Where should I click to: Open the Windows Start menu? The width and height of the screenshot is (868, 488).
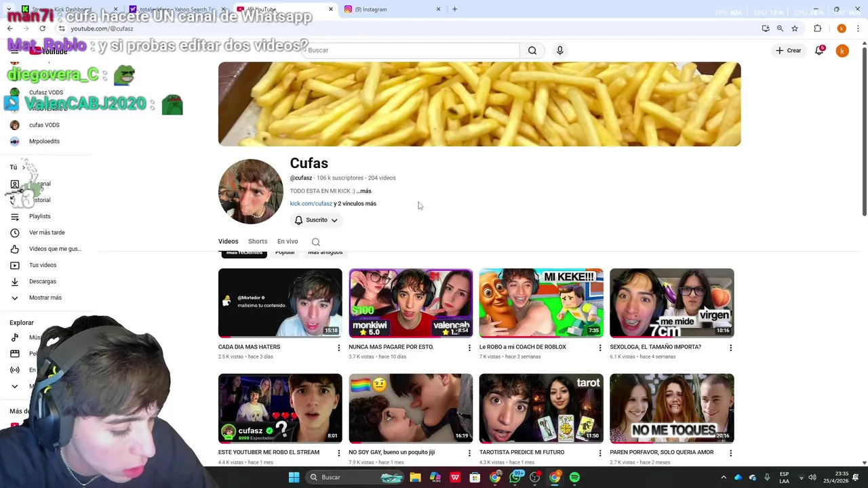[294, 477]
